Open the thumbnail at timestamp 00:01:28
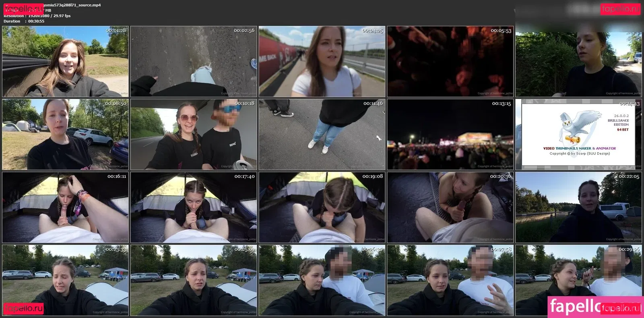644x318 pixels. [x=65, y=62]
